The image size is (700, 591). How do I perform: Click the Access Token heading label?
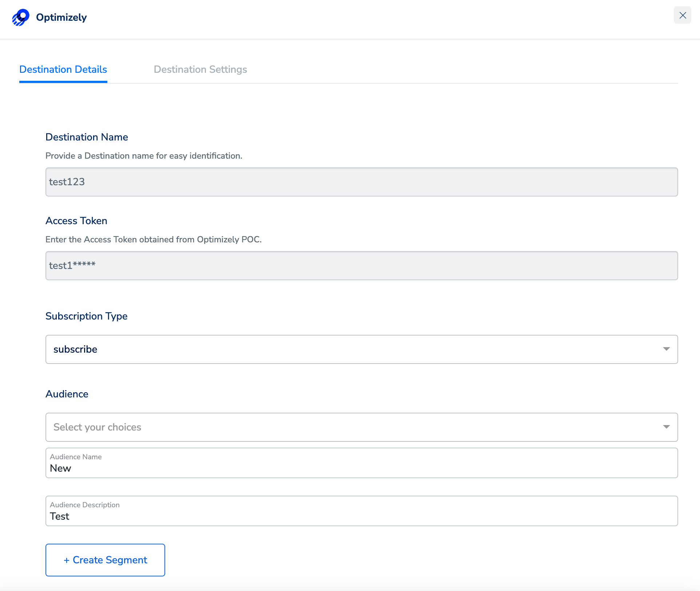coord(76,221)
